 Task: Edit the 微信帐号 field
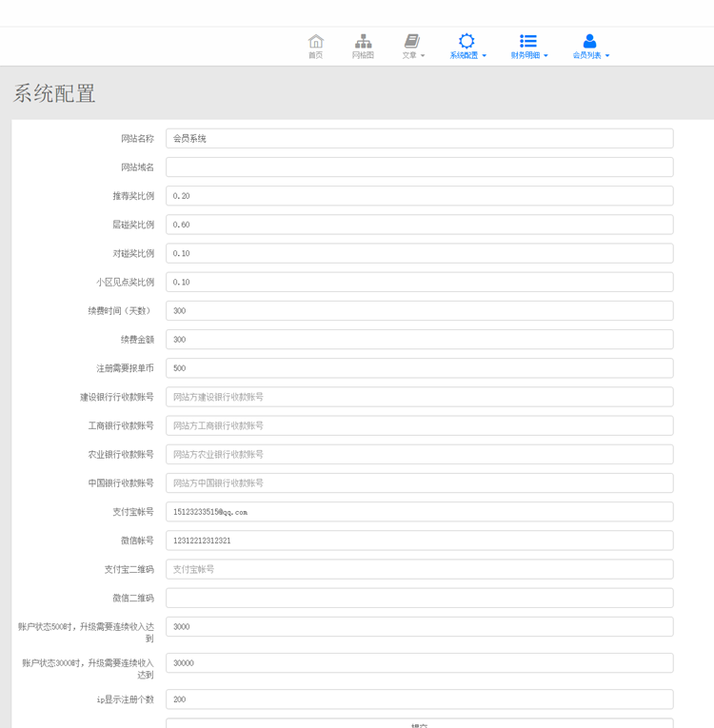point(420,541)
